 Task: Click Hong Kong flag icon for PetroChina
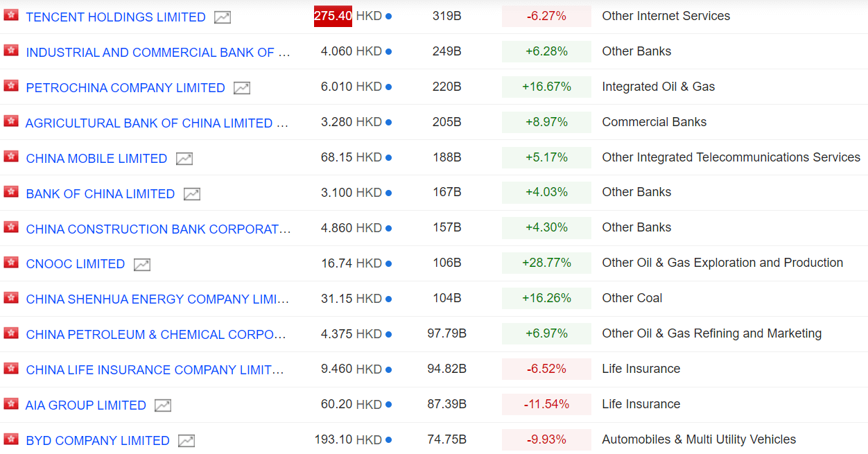coord(11,85)
